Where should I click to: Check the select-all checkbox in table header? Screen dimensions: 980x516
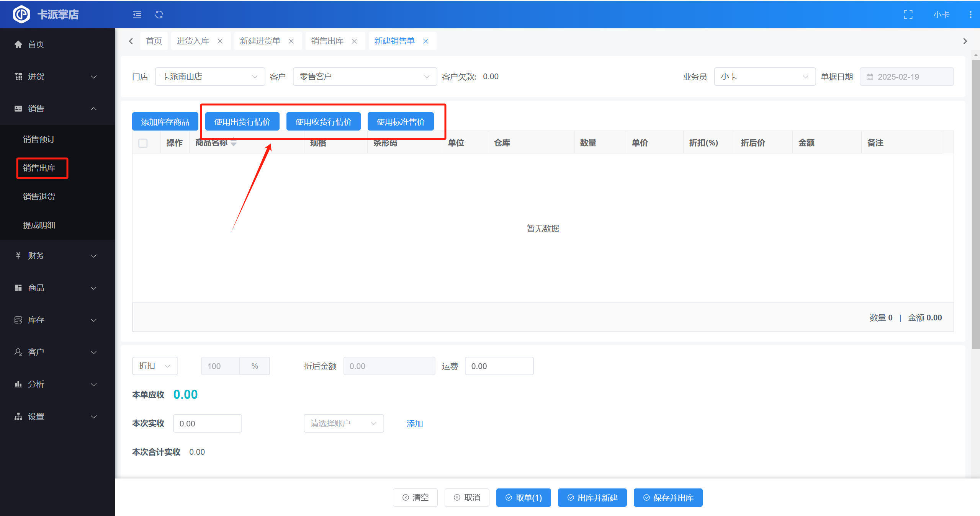(x=143, y=143)
